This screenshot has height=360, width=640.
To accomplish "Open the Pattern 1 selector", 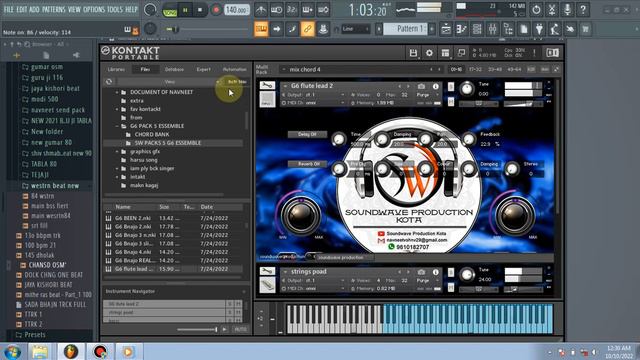I will (405, 29).
